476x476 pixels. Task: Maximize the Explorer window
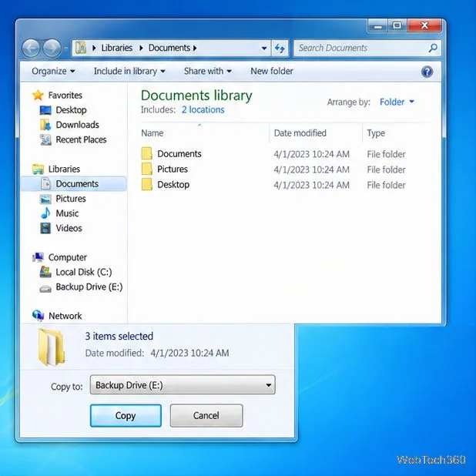click(x=397, y=26)
